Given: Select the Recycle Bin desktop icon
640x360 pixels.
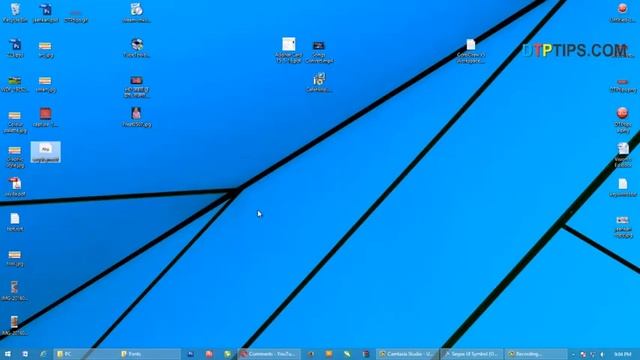Looking at the screenshot, I should coord(15,12).
